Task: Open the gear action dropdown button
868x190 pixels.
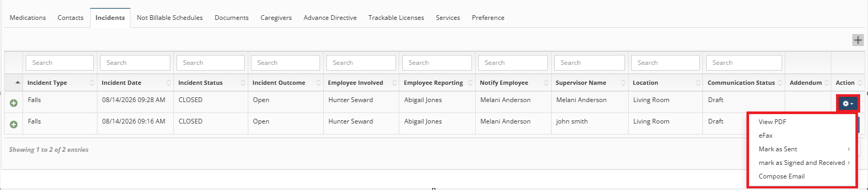Action: [848, 104]
